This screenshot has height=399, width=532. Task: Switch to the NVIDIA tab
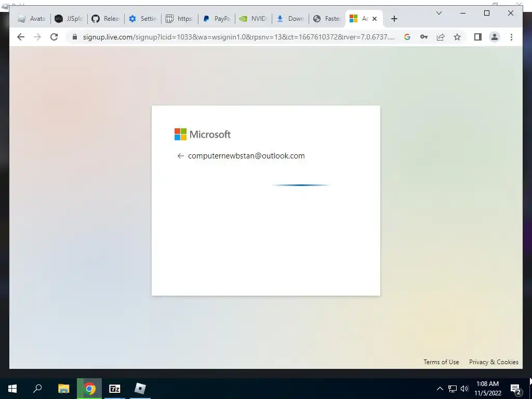click(x=254, y=19)
